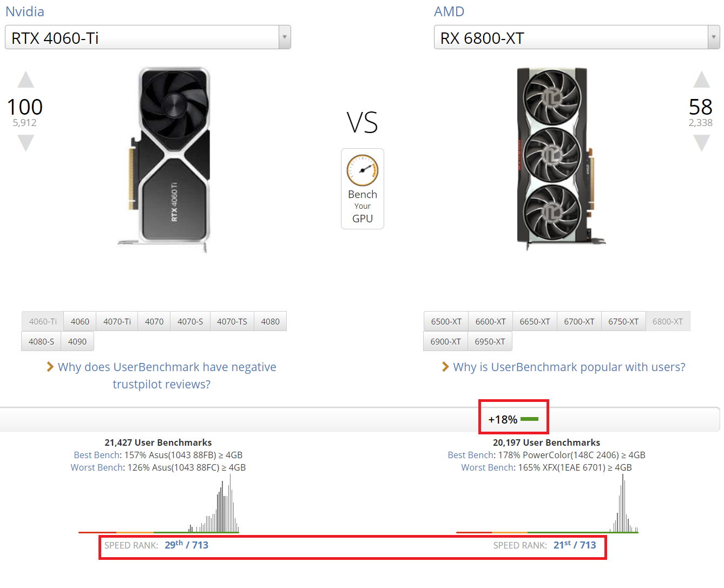Viewport: 724px width, 588px height.
Task: Open the AMD RX 6800-XT dropdown
Action: (x=576, y=37)
